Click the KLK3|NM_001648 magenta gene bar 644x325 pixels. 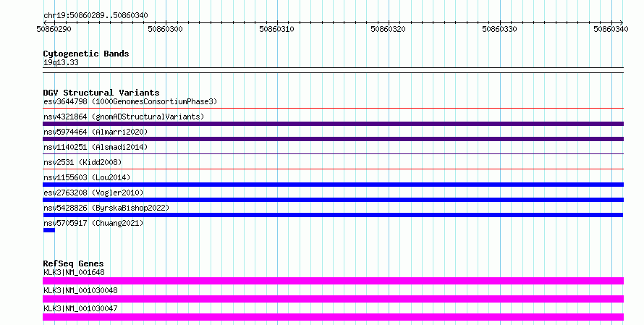333,281
